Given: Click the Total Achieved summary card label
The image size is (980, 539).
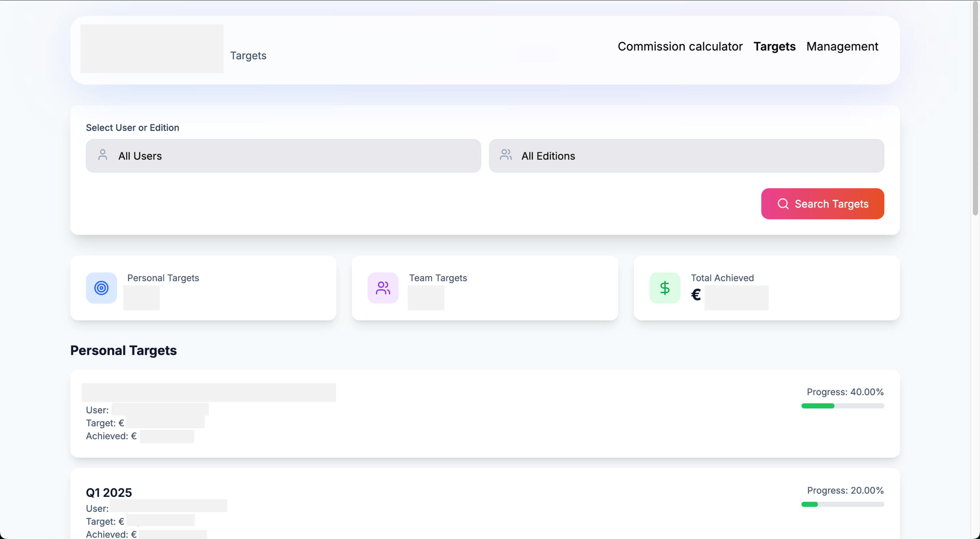Looking at the screenshot, I should pos(722,278).
